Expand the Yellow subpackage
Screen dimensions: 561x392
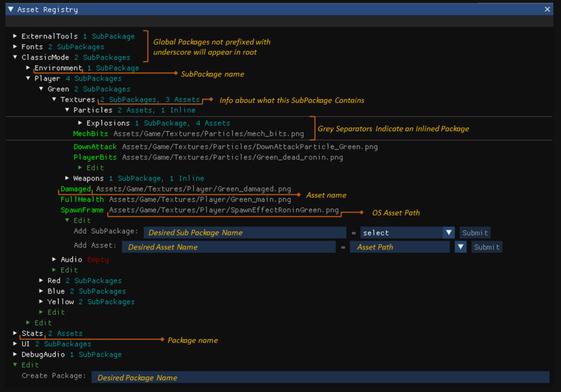coord(41,301)
